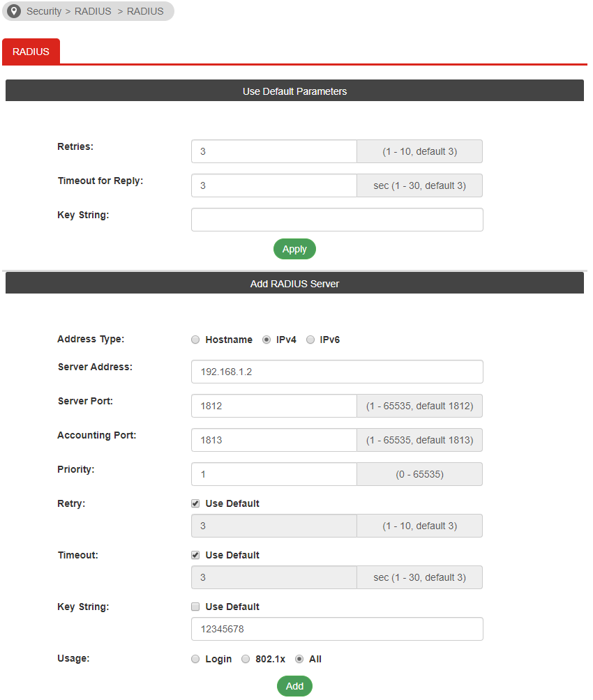Uncheck Use Default for Timeout
The width and height of the screenshot is (593, 700).
tap(195, 555)
